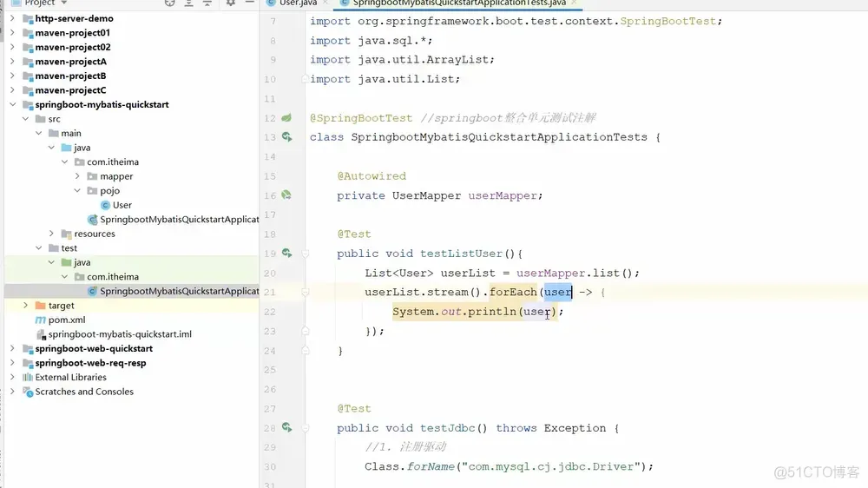Click the import java.util.ArrayList line
Viewport: 868px width, 488px height.
coord(402,60)
